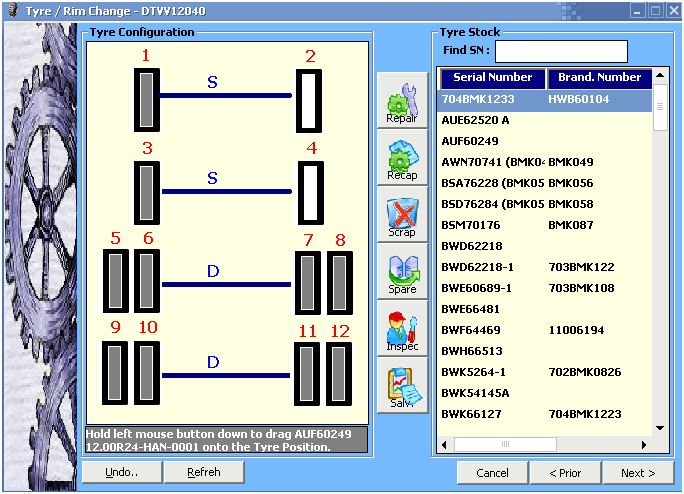Click the Brand. Number column header
This screenshot has height=494, width=684.
(x=599, y=77)
